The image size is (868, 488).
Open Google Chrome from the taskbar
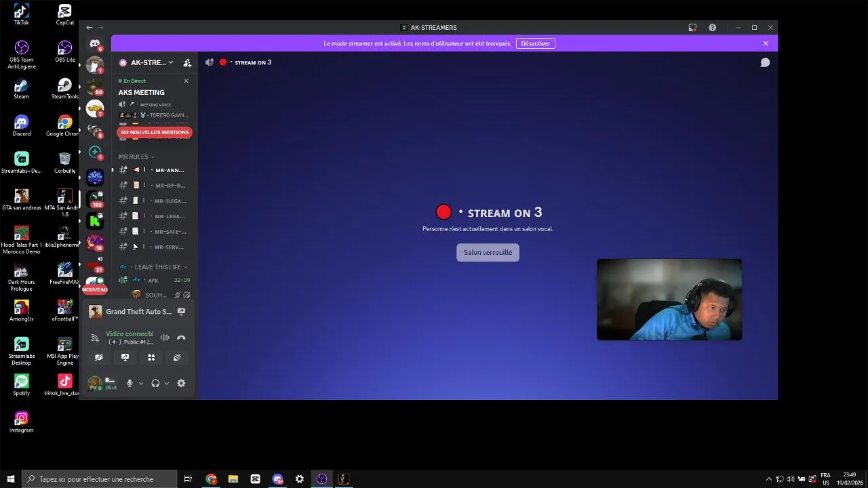click(x=211, y=479)
